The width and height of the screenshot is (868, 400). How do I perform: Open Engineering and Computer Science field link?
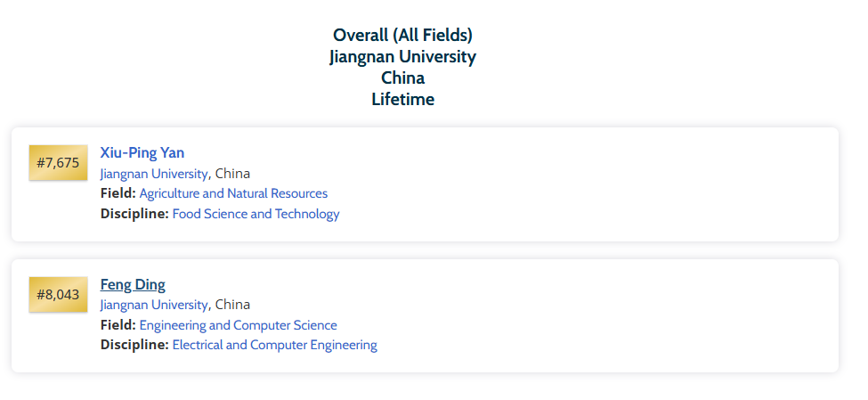tap(238, 325)
